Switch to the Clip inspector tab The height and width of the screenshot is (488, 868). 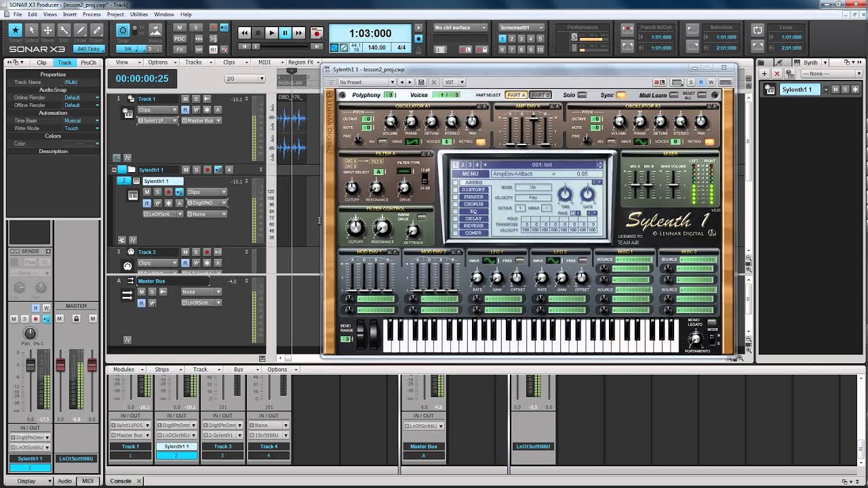coord(42,62)
